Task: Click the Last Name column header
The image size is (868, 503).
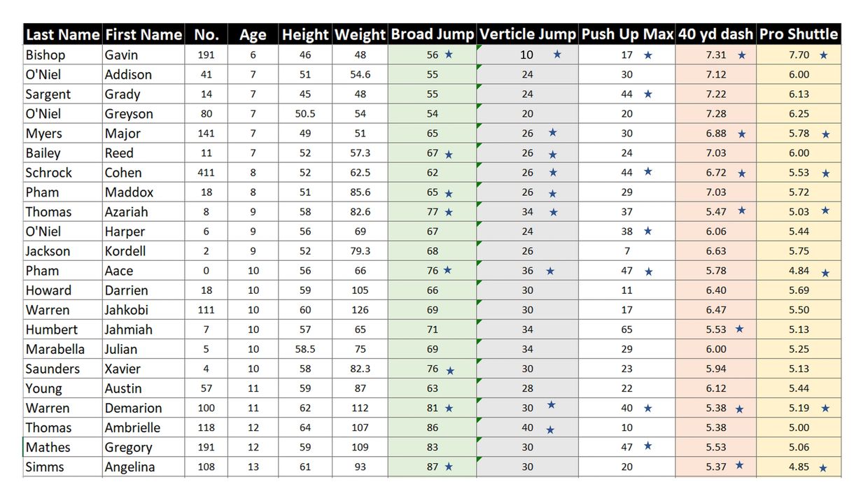Action: 63,34
